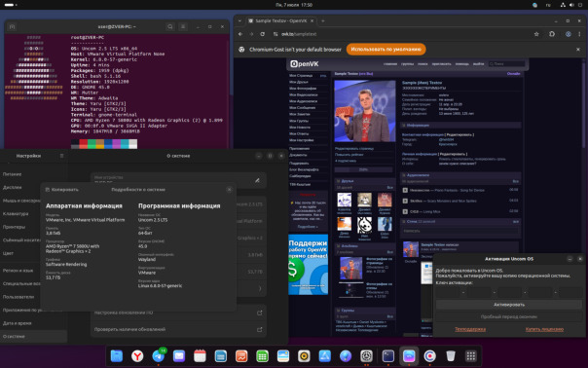Click the OpenVK search field
Viewport: 588px width, 368px height.
coord(506,64)
